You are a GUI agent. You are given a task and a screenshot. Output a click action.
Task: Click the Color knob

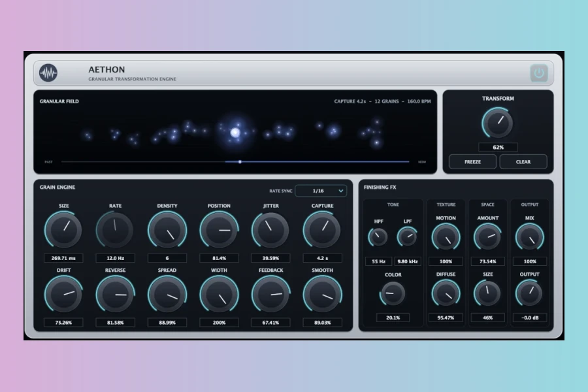point(393,293)
